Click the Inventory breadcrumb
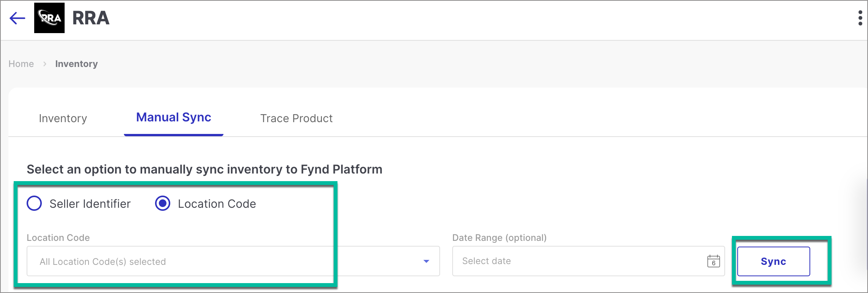This screenshot has height=293, width=868. (x=76, y=64)
